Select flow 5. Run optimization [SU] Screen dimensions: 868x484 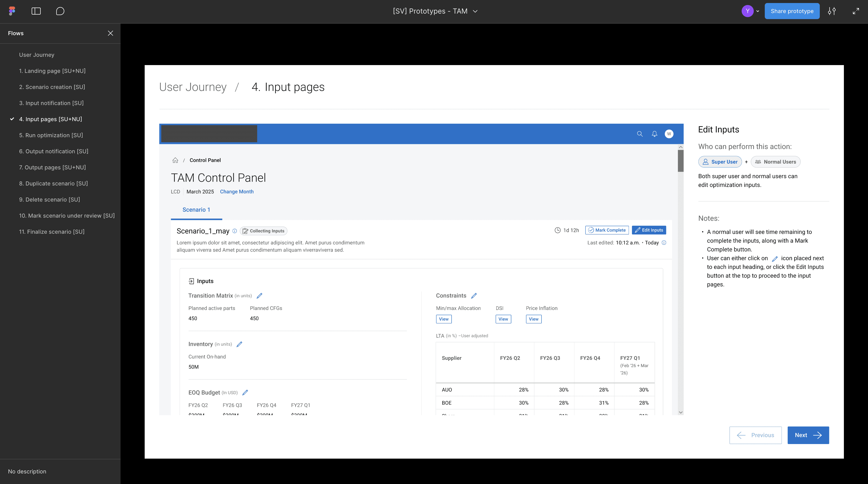[x=51, y=135]
